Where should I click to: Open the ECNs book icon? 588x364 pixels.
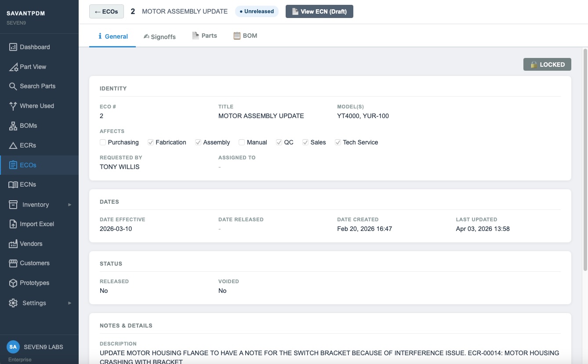[x=13, y=185]
